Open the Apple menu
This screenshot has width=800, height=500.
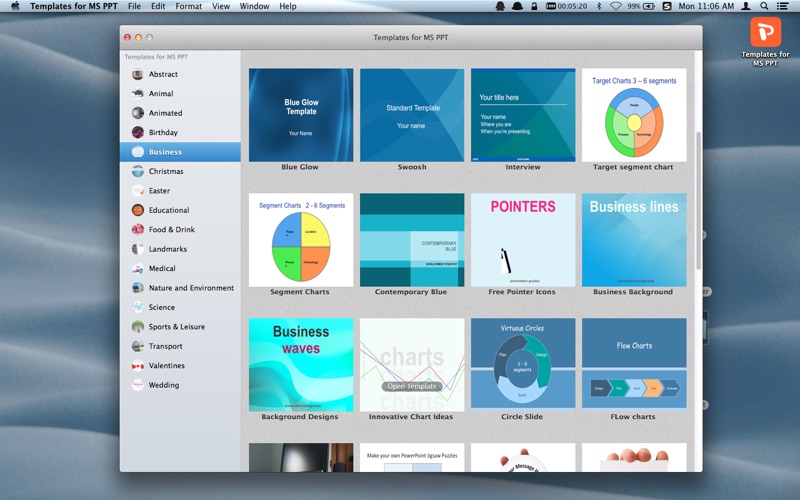15,6
